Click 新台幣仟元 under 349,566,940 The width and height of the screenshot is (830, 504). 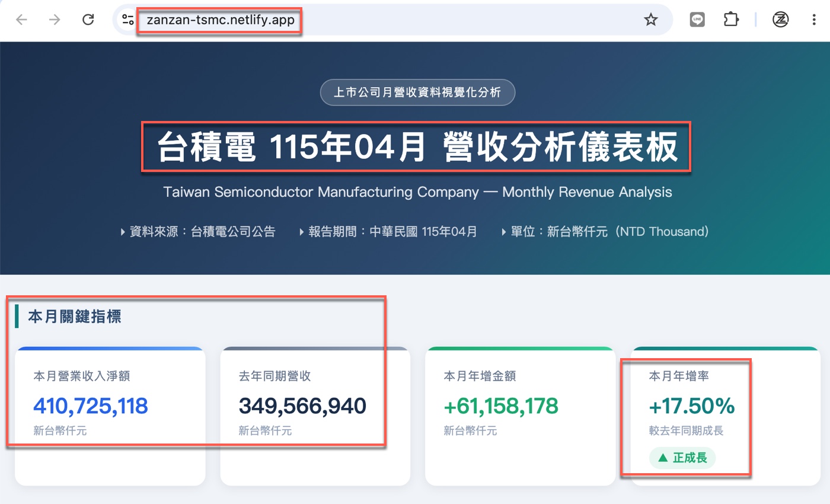pyautogui.click(x=265, y=431)
